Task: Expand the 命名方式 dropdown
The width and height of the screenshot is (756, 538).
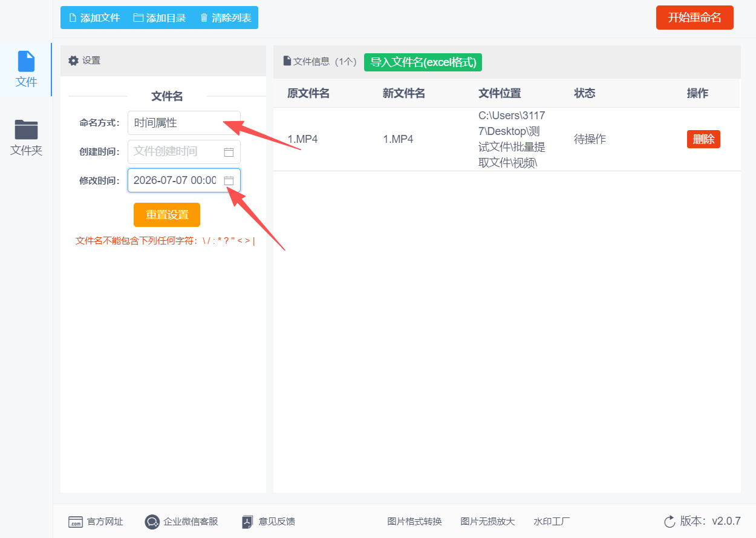Action: click(x=184, y=123)
